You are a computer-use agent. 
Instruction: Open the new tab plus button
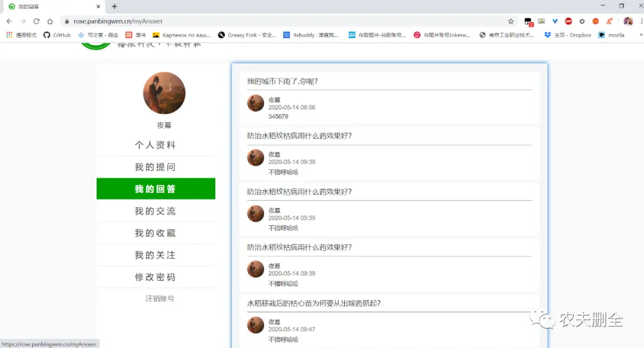click(x=114, y=7)
